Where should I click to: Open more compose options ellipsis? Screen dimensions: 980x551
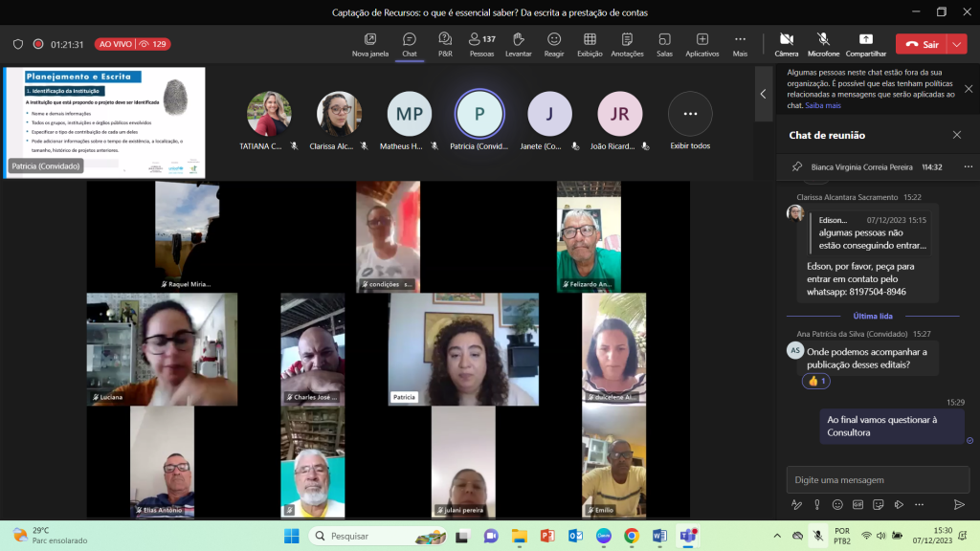click(920, 504)
